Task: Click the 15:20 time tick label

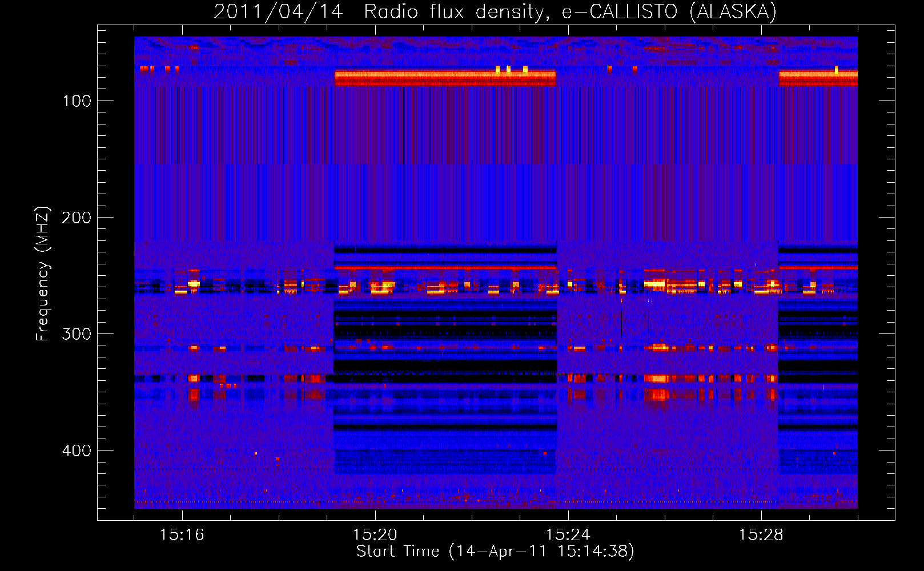Action: point(375,535)
